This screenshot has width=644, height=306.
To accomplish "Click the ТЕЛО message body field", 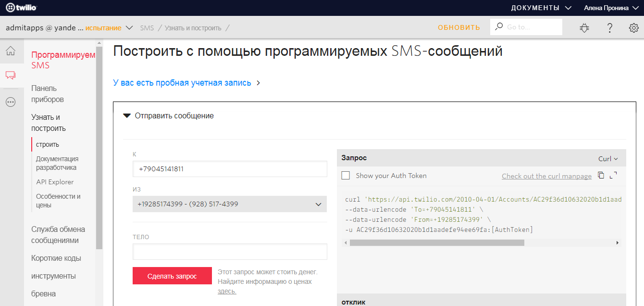I will click(229, 251).
